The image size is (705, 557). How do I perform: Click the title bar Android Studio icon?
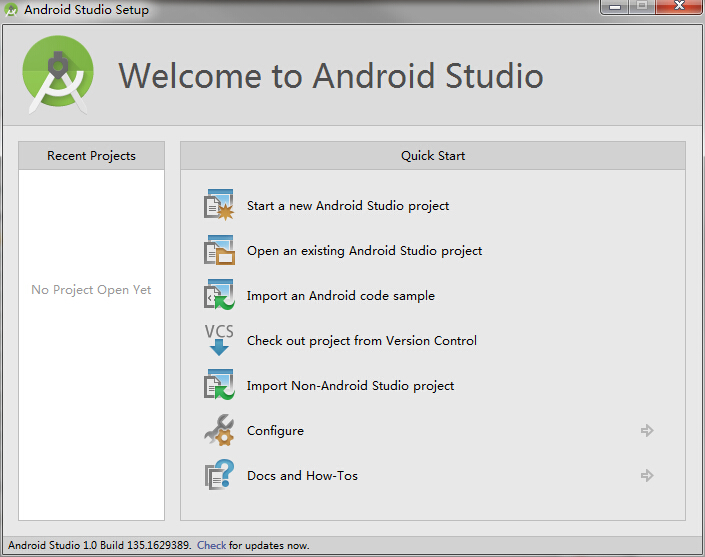(11, 9)
